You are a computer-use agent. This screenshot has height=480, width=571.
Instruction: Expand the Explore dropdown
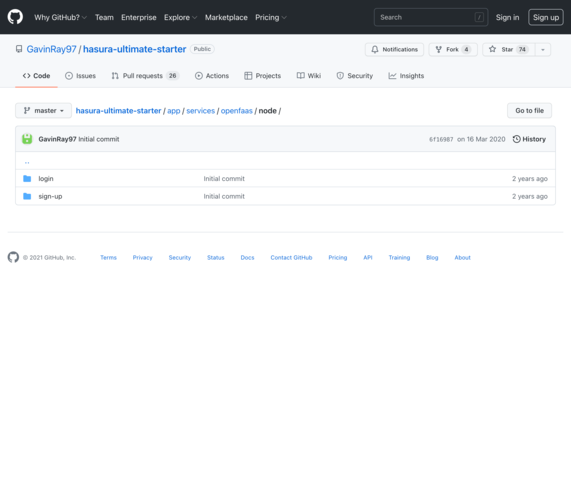(x=180, y=17)
